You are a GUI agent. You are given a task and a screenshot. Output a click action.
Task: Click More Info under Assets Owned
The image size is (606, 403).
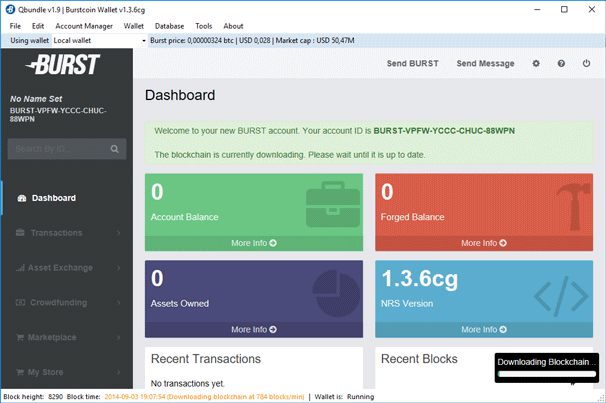click(254, 330)
